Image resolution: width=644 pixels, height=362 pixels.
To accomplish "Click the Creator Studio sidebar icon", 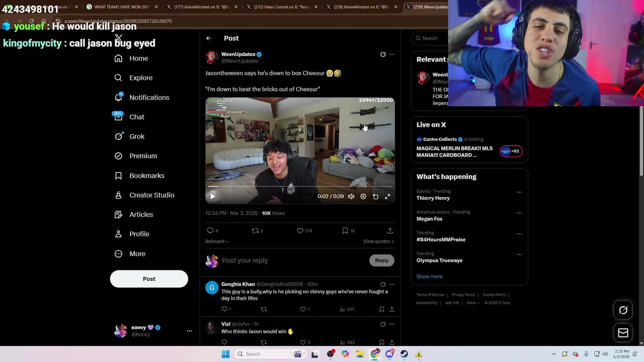I will tap(118, 195).
